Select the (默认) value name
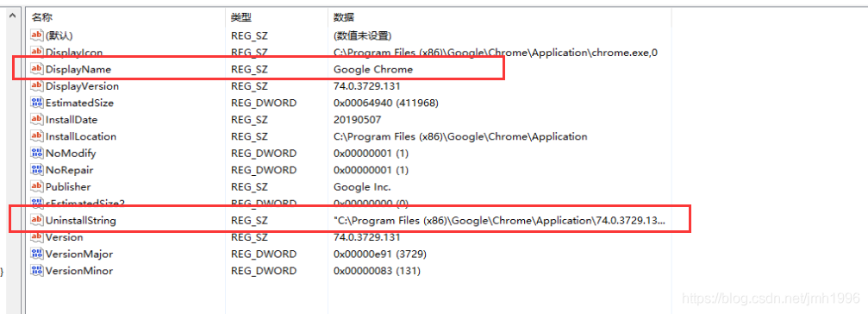The image size is (868, 314). click(59, 35)
